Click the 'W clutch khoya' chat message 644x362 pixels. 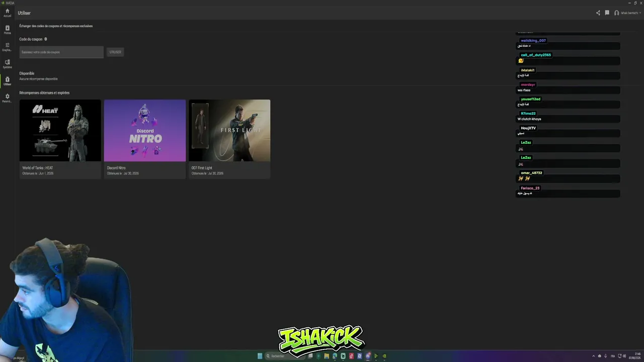(529, 119)
